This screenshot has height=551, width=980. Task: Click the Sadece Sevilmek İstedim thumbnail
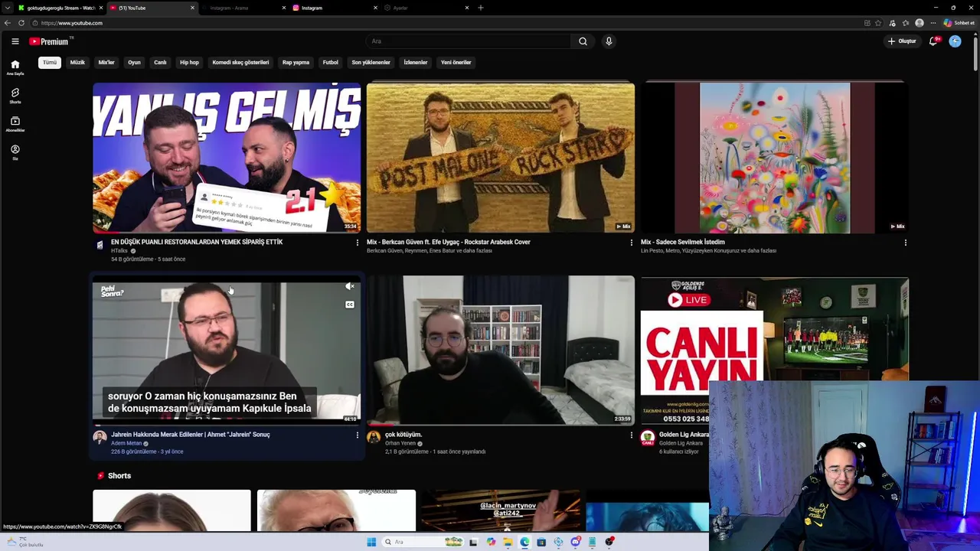click(775, 158)
